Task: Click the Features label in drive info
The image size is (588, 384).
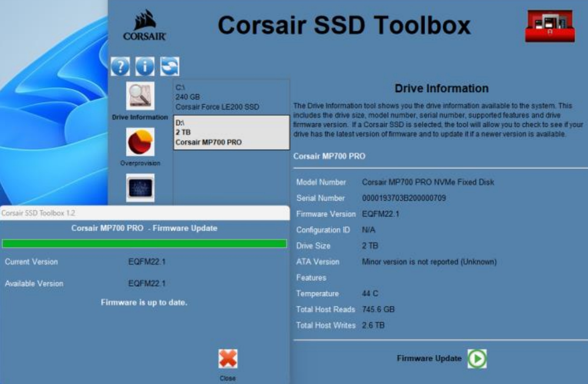Action: [311, 278]
